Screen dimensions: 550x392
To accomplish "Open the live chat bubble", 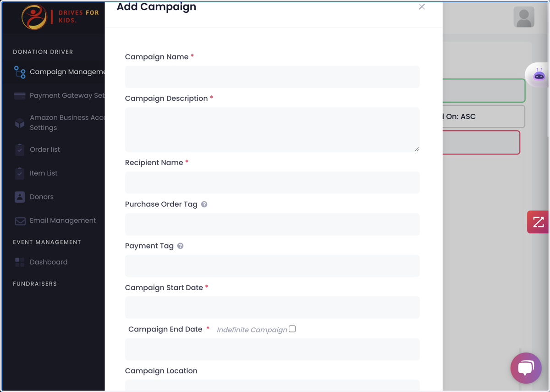I will pyautogui.click(x=526, y=368).
